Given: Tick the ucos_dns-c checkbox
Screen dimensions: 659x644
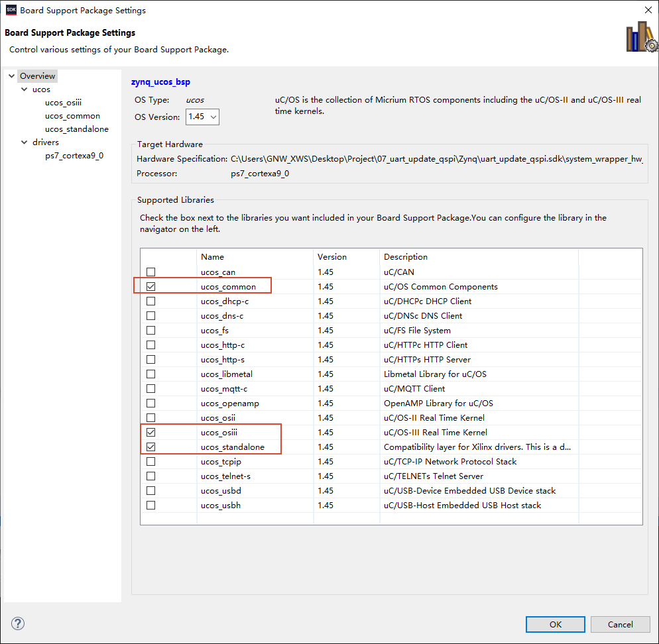Looking at the screenshot, I should pos(151,316).
